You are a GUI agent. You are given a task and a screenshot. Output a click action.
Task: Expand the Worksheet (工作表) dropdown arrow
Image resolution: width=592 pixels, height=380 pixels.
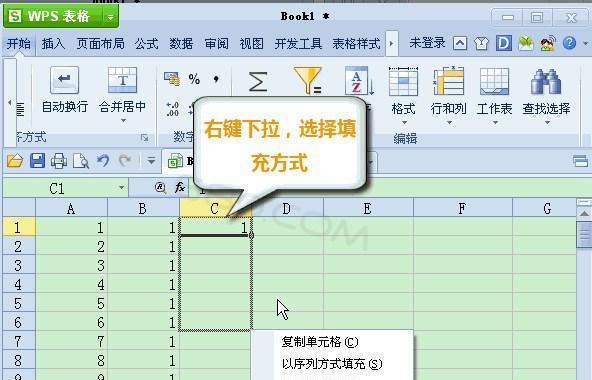(495, 122)
